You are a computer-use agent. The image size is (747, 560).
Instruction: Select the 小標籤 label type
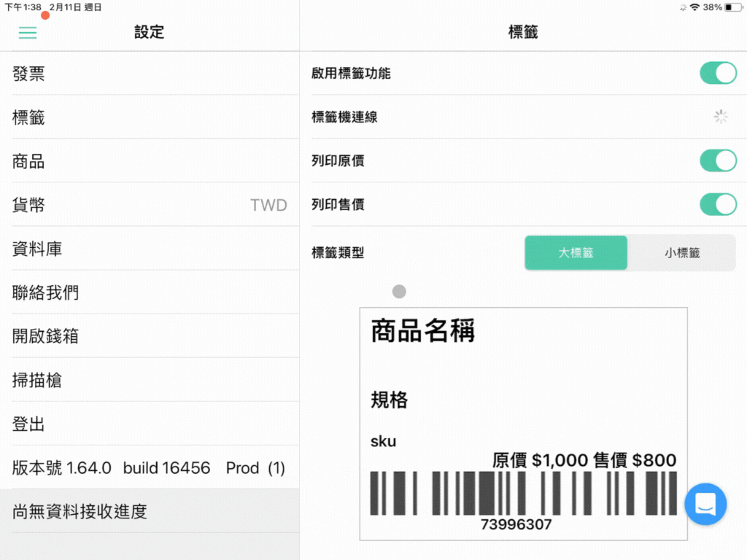click(x=682, y=253)
